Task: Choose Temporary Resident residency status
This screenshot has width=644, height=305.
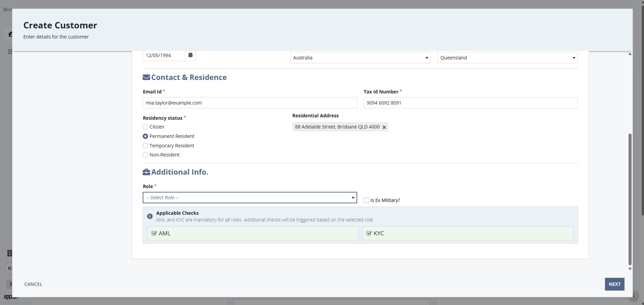Action: click(x=145, y=146)
